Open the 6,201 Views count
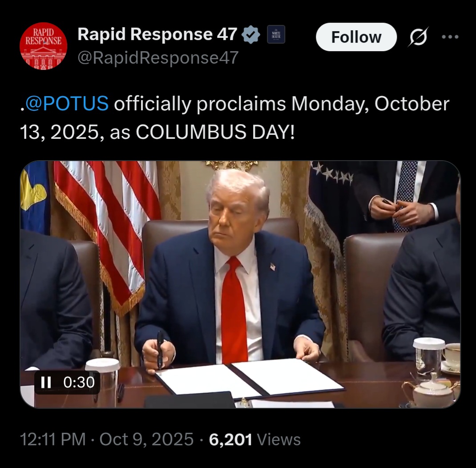The height and width of the screenshot is (468, 476). (255, 440)
